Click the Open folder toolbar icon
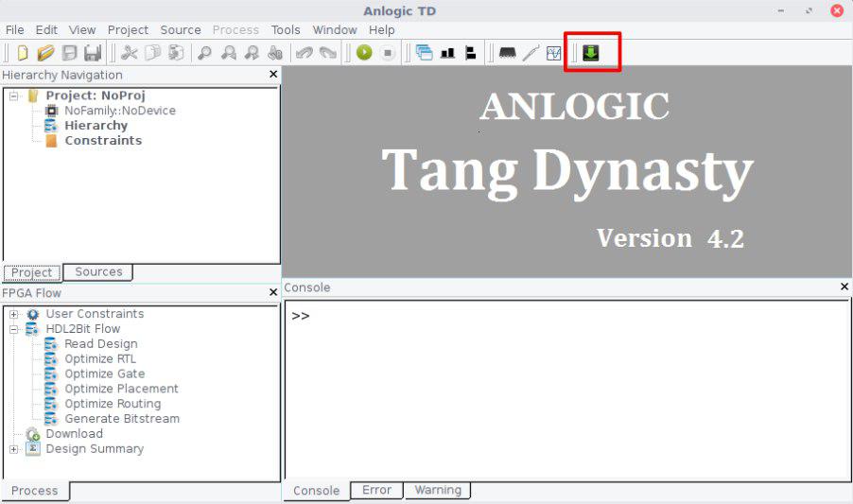The height and width of the screenshot is (504, 853). coord(45,53)
